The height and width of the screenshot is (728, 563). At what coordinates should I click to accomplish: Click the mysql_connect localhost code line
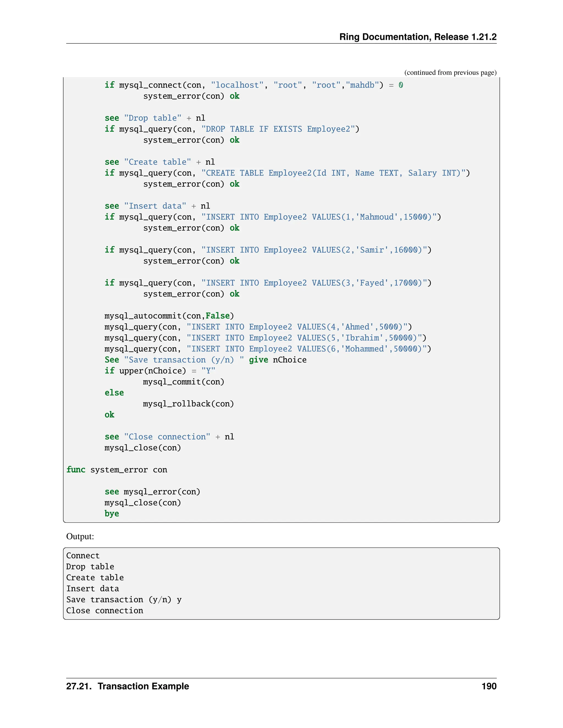[253, 85]
